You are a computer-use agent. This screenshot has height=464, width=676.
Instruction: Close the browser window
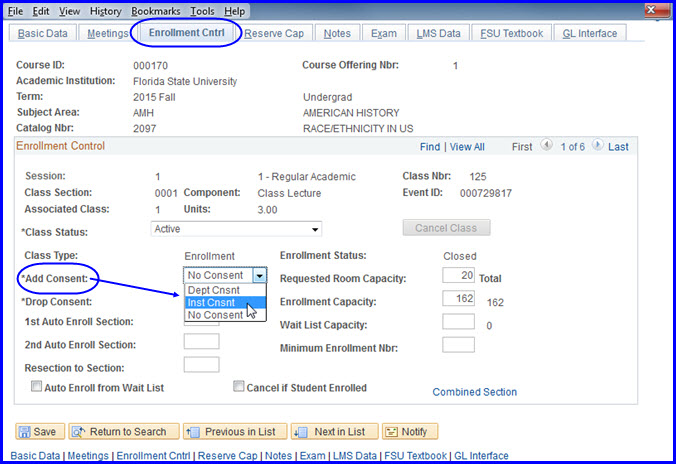click(x=654, y=11)
